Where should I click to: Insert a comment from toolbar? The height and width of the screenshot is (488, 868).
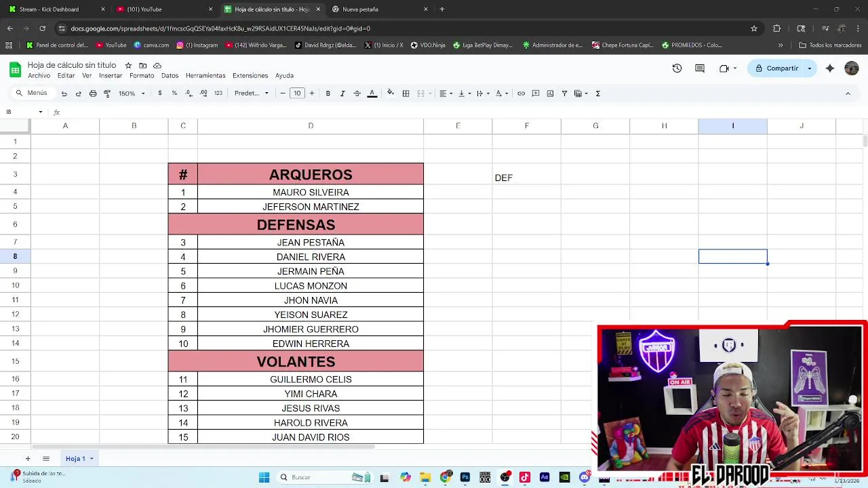pos(536,94)
